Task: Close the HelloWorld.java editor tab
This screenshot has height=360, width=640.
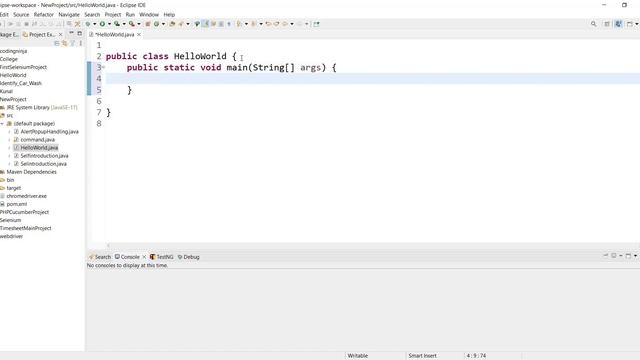Action: click(139, 35)
